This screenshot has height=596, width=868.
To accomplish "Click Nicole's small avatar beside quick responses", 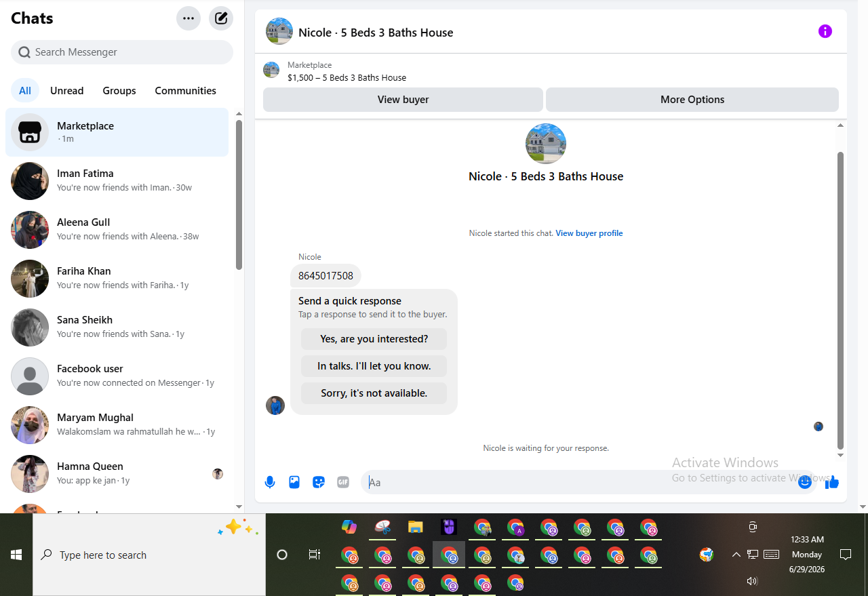I will [275, 405].
